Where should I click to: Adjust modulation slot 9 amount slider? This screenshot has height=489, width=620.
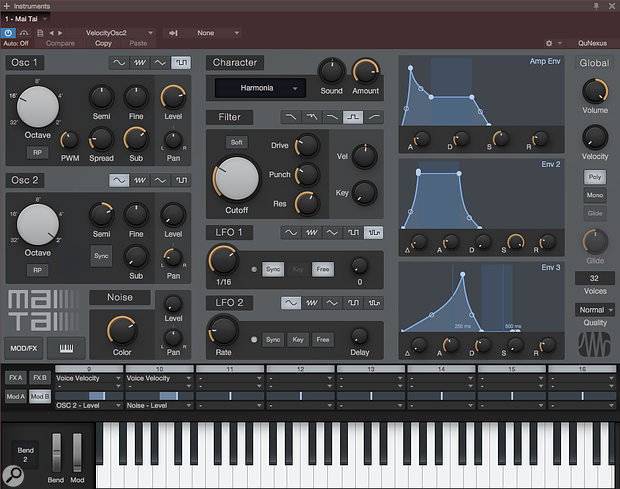click(x=89, y=396)
